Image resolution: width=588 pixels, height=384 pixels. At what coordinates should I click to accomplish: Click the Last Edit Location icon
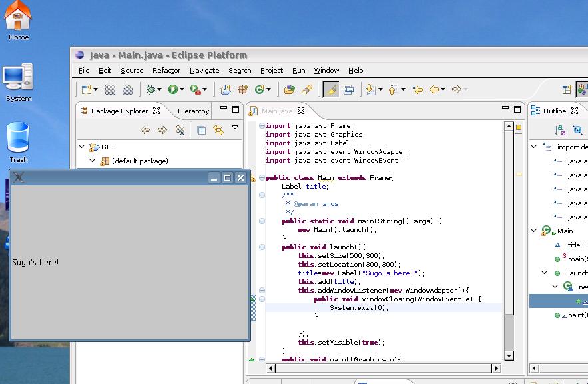pyautogui.click(x=418, y=89)
